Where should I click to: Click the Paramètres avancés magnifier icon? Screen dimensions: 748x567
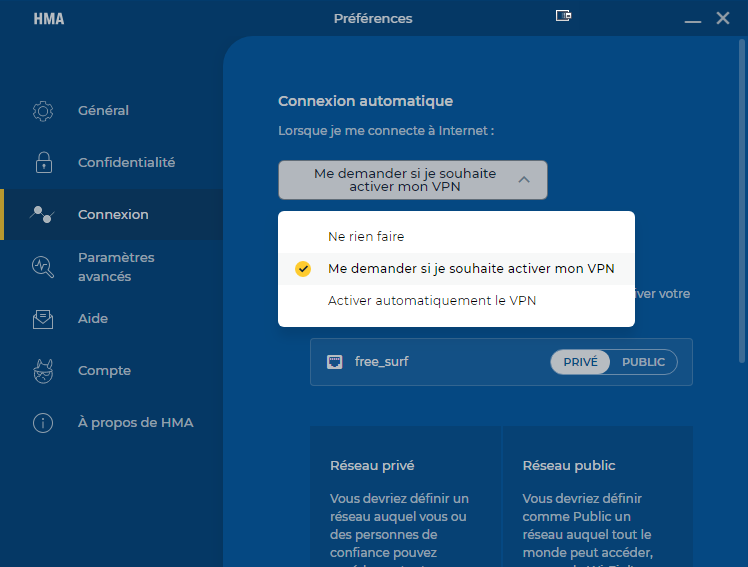[43, 267]
